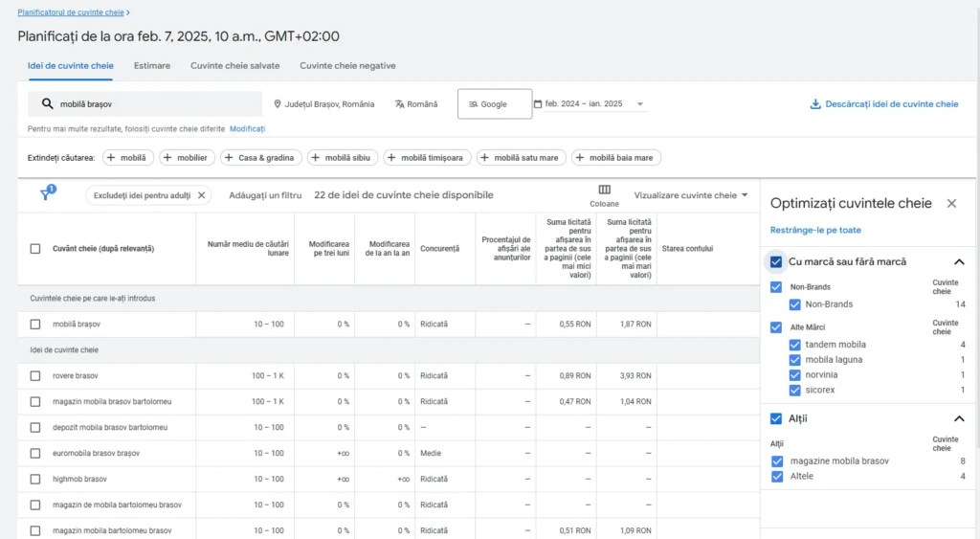Check magazin de mobila bartolomeu brasov row
The height and width of the screenshot is (539, 980).
[x=35, y=505]
